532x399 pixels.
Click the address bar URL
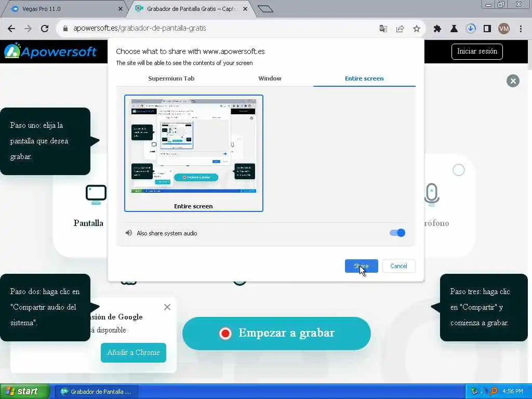click(x=139, y=29)
